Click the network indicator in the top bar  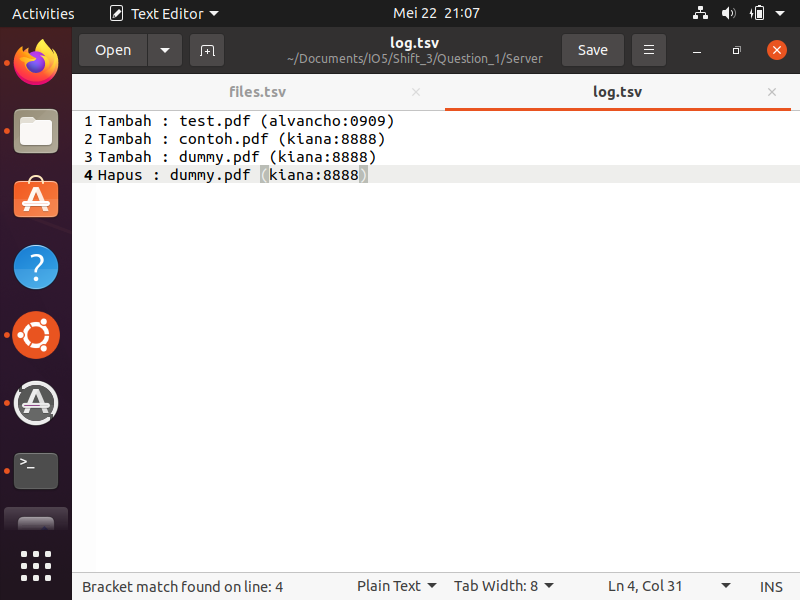700,13
